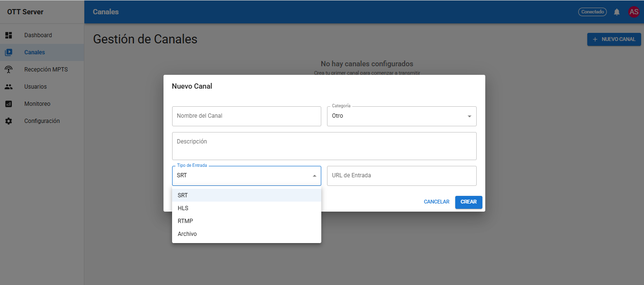Open the AS user avatar menu
Image resolution: width=644 pixels, height=285 pixels.
pyautogui.click(x=634, y=12)
